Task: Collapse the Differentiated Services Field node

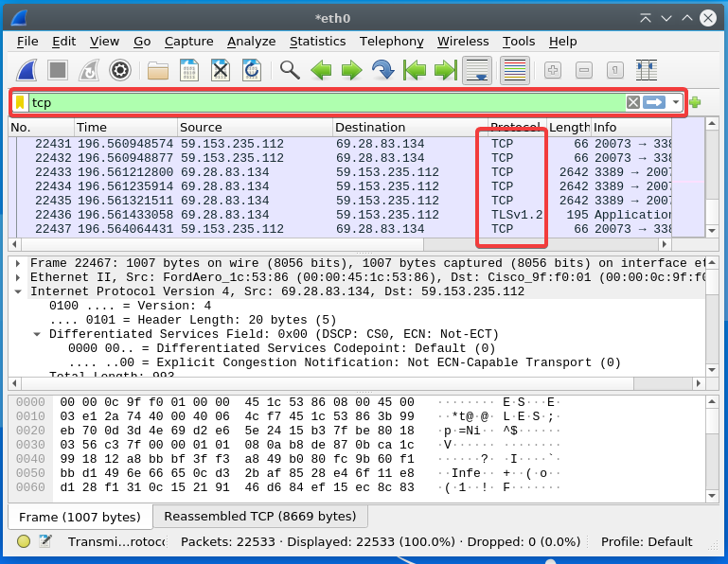Action: point(37,334)
